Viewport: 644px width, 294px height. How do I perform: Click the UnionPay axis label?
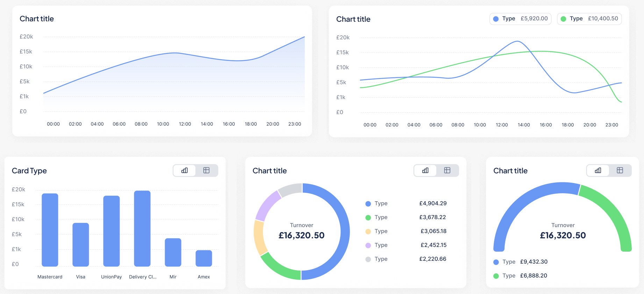112,277
